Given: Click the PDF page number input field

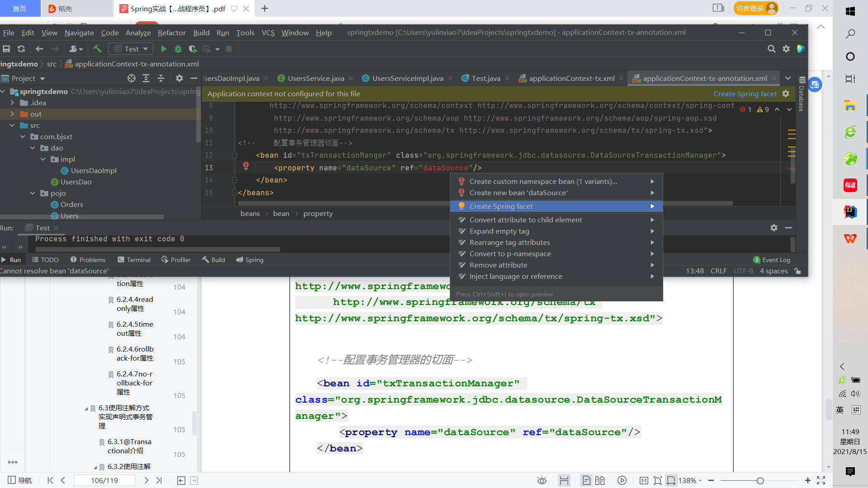Looking at the screenshot, I should click(x=104, y=480).
